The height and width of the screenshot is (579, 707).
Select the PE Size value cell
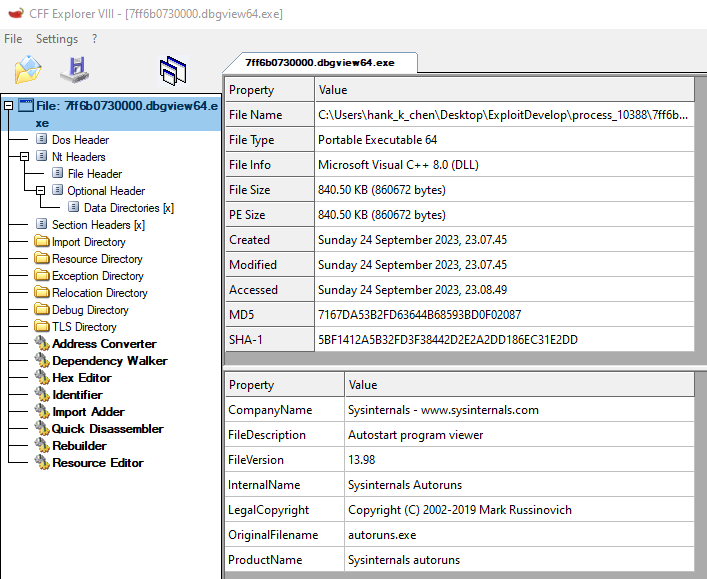coord(504,214)
